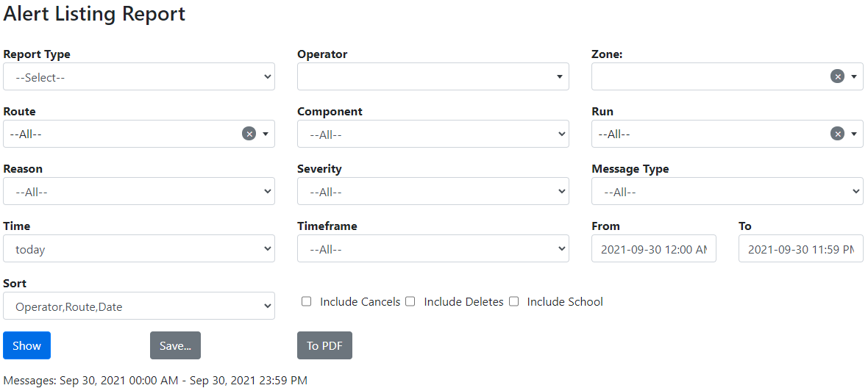Focus the To date input field
868x388 pixels.
[x=800, y=248]
